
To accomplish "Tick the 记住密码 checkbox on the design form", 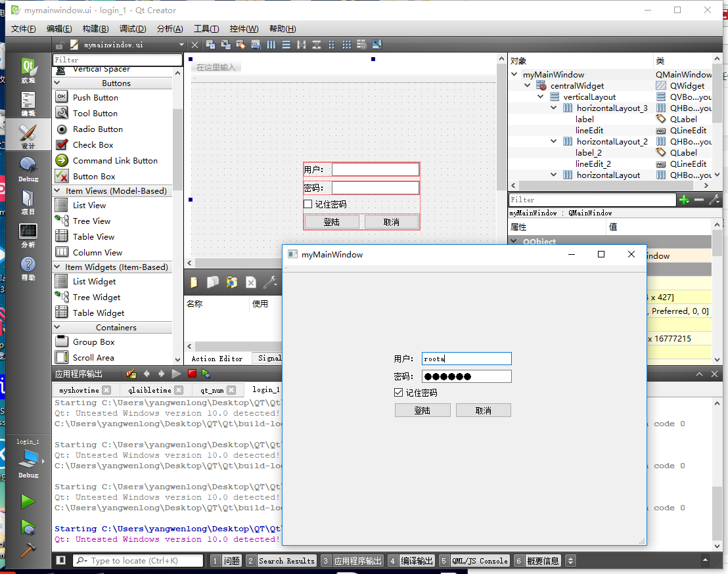I will coord(307,204).
